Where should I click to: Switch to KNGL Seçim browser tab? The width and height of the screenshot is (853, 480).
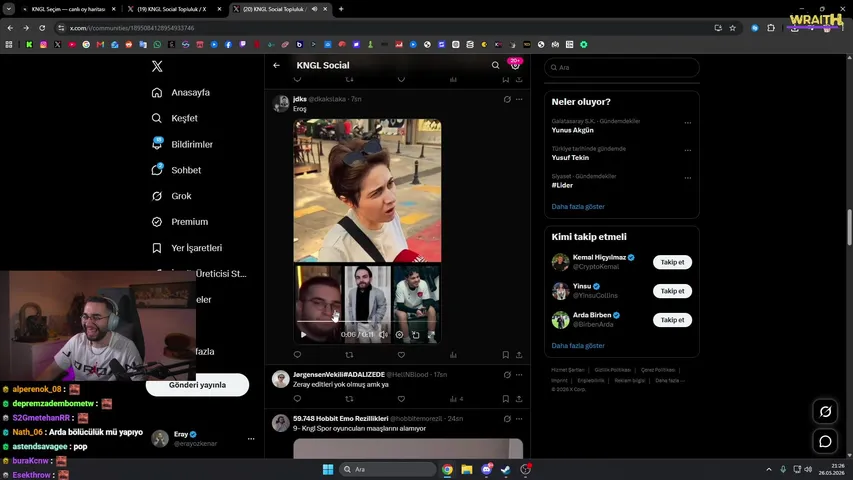tap(68, 9)
